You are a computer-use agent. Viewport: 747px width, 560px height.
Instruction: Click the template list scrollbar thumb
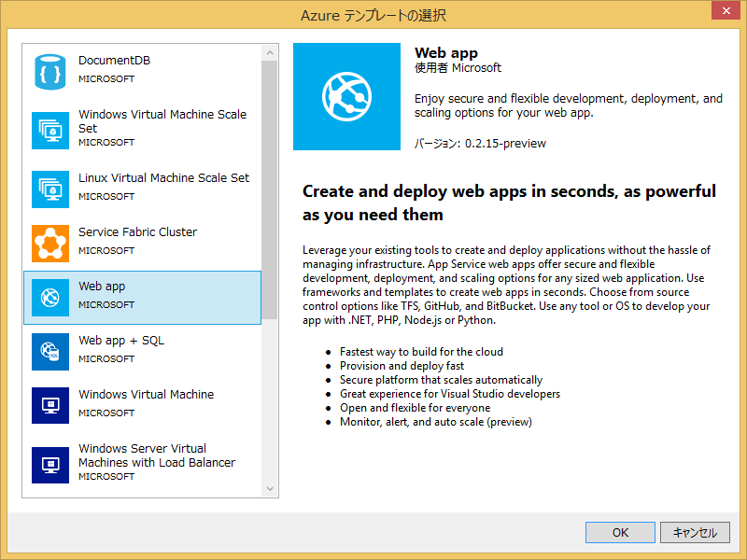[x=270, y=189]
